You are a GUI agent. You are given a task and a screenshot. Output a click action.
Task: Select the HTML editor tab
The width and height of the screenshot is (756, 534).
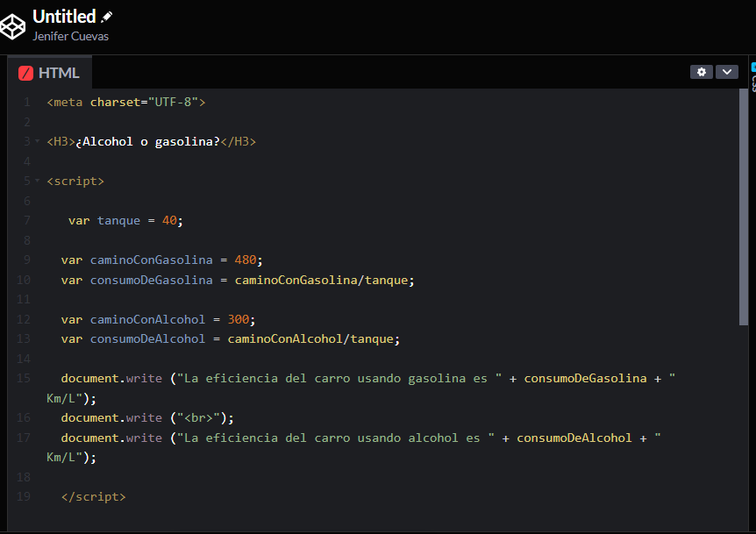(x=49, y=73)
